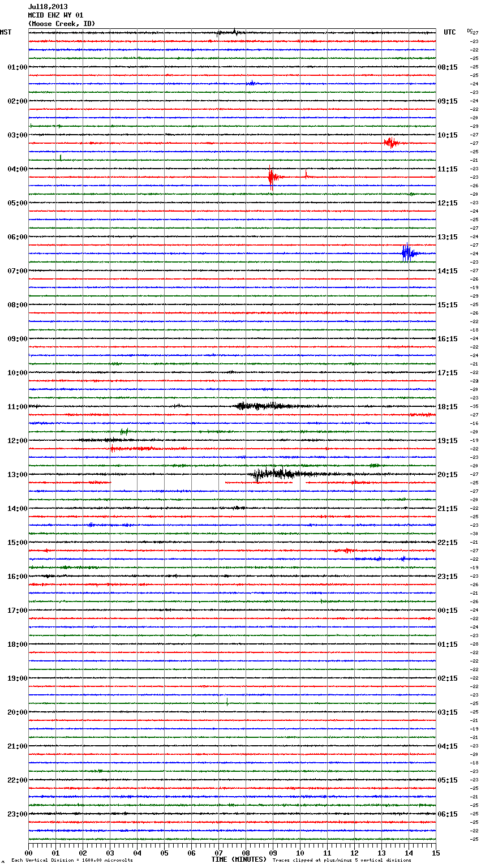
Task: Select the 14:00 MST time label
Action: pos(17,509)
